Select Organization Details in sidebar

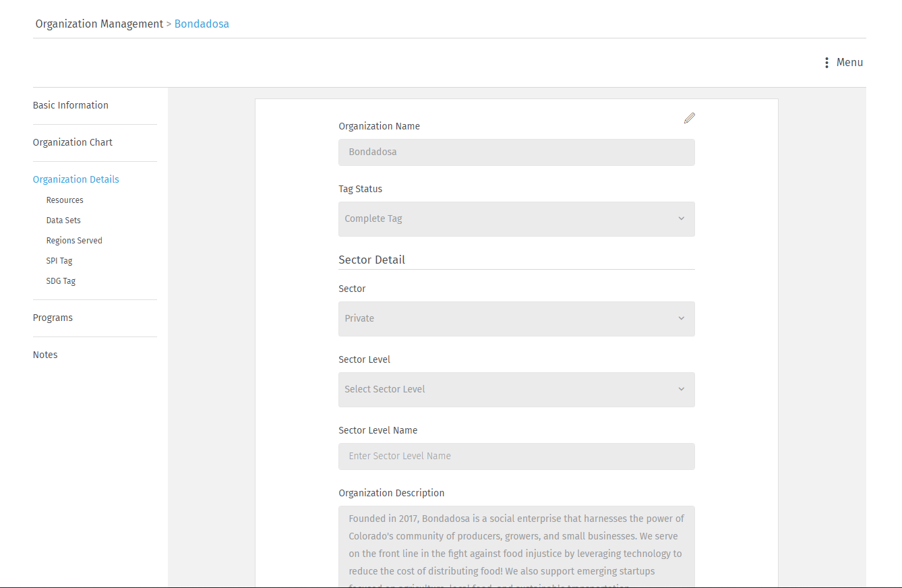coord(76,179)
